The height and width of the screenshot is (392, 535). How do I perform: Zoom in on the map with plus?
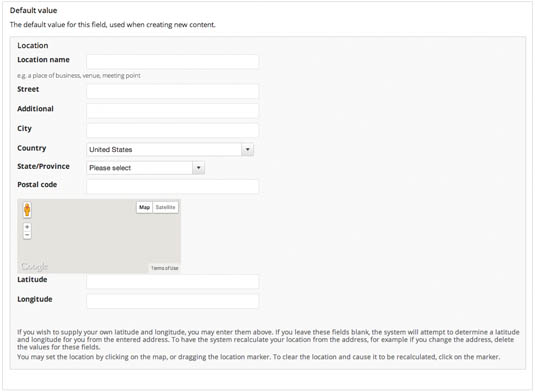[x=27, y=227]
